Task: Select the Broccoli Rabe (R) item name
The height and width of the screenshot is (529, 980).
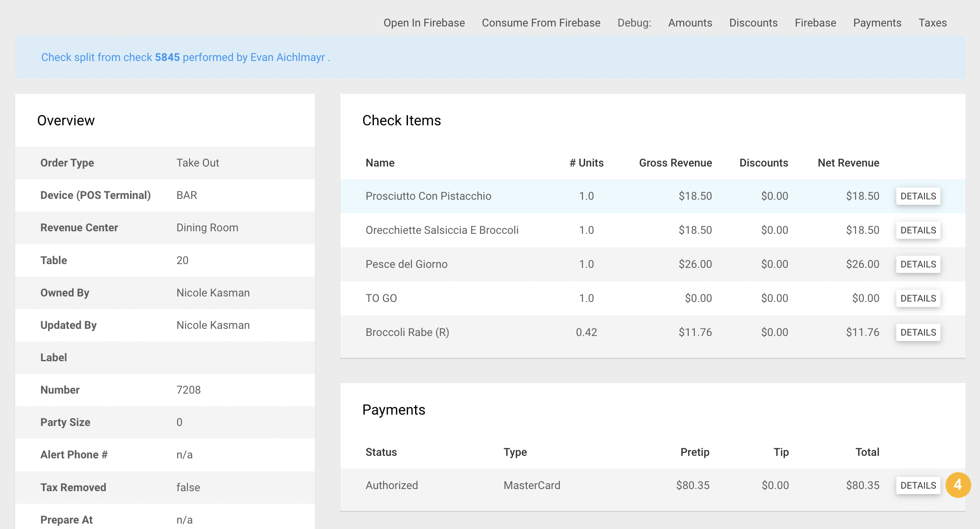Action: pos(407,332)
